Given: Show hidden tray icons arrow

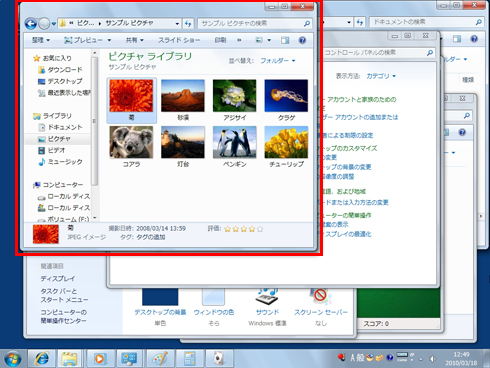Looking at the screenshot, I should [421, 359].
